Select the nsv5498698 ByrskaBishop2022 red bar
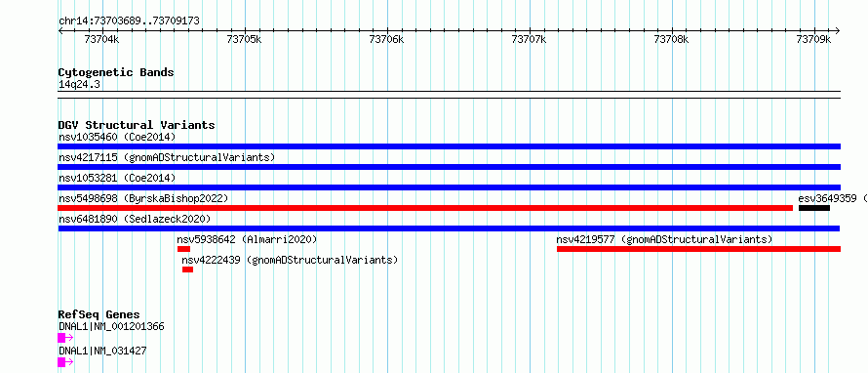868x373 pixels. coord(425,208)
